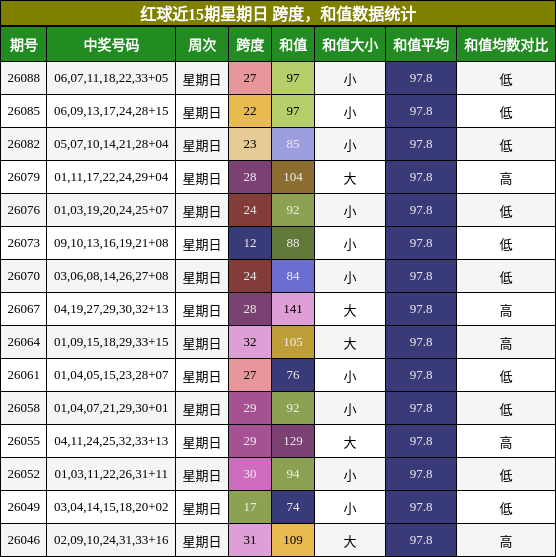The image size is (556, 557).
Task: Select the 和值平均 column header
Action: point(421,45)
